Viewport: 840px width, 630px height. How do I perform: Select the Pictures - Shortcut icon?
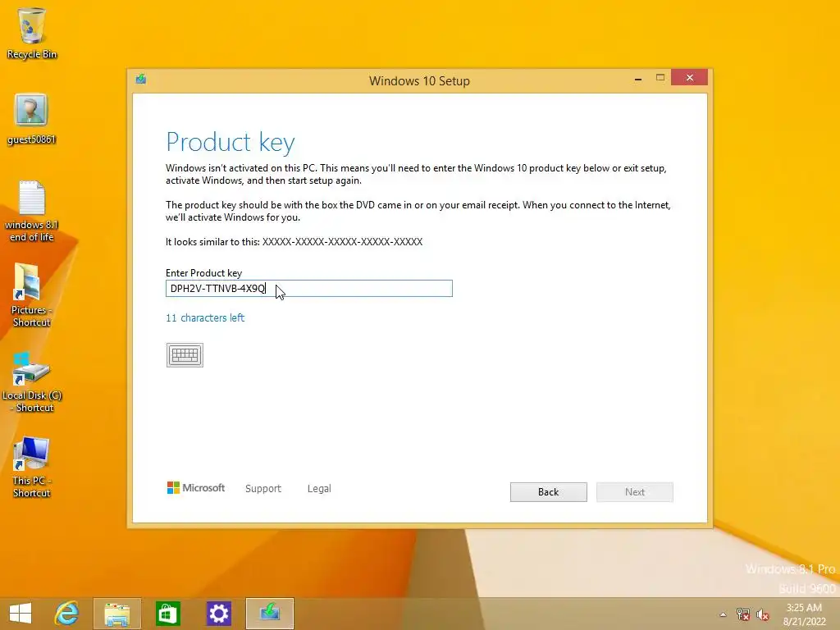pyautogui.click(x=31, y=294)
